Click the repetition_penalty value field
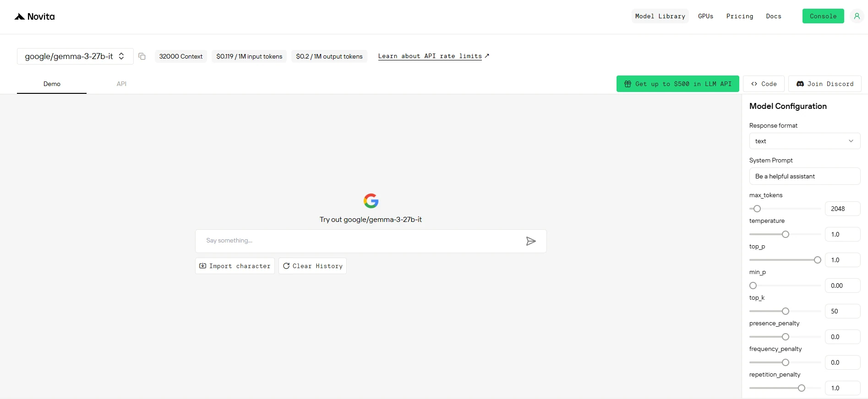Image resolution: width=868 pixels, height=399 pixels. pyautogui.click(x=843, y=388)
